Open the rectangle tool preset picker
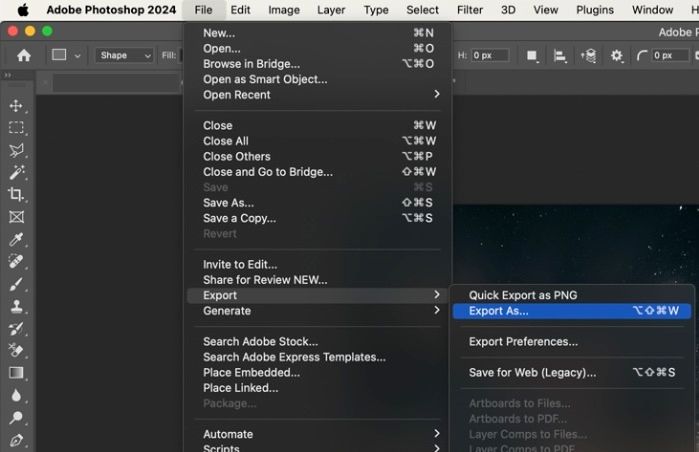Viewport: 699px width, 452px height. coord(59,55)
